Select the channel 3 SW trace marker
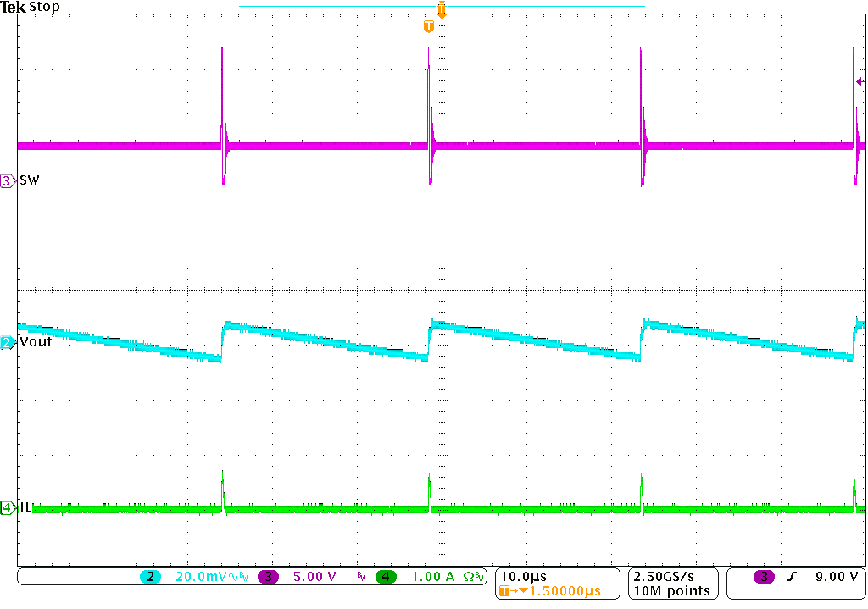This screenshot has width=868, height=609. [7, 180]
